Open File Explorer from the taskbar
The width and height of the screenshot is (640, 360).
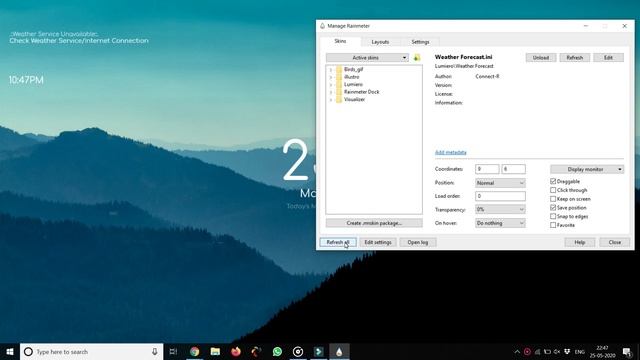pos(215,351)
